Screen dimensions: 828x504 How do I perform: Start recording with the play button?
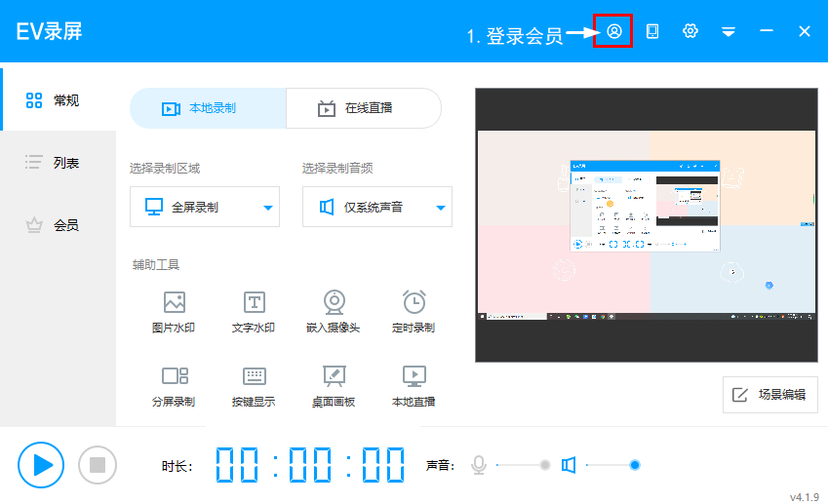41,465
